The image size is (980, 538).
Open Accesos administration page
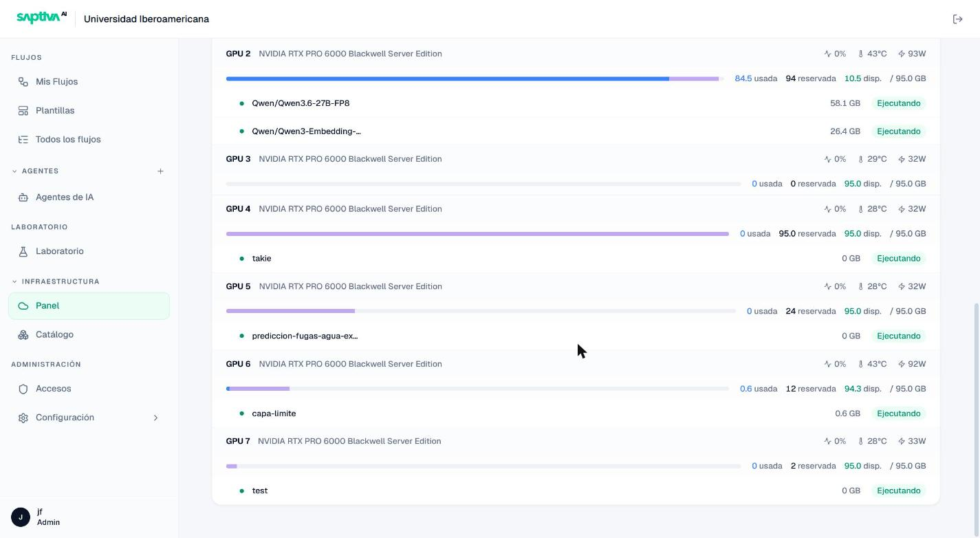[x=89, y=389]
